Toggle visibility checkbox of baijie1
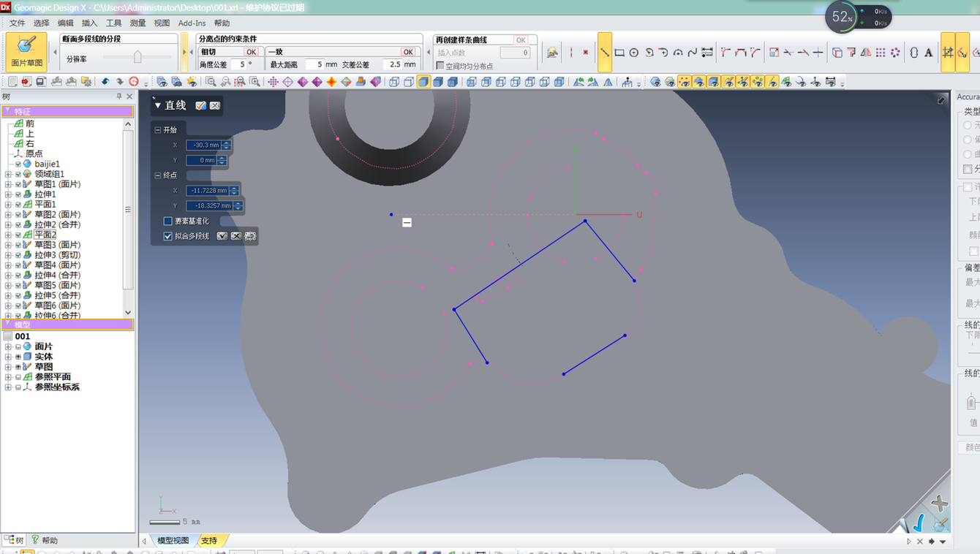Screen dimensions: 980x554 [x=18, y=164]
